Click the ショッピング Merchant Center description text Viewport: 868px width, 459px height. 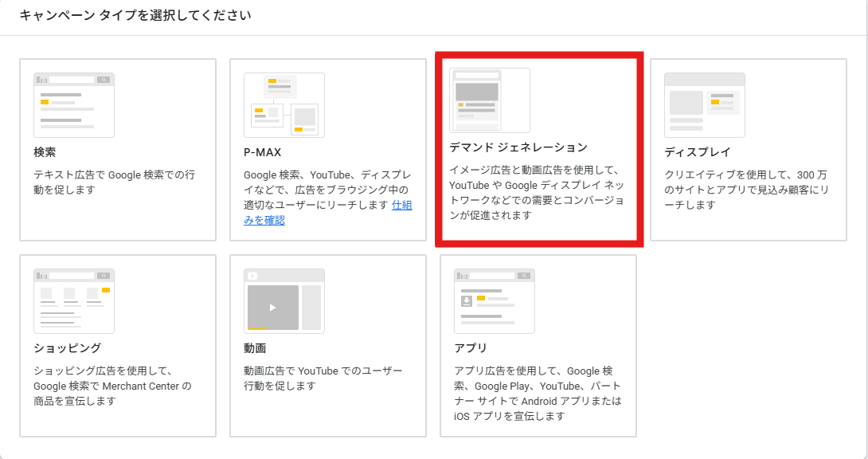(x=112, y=386)
